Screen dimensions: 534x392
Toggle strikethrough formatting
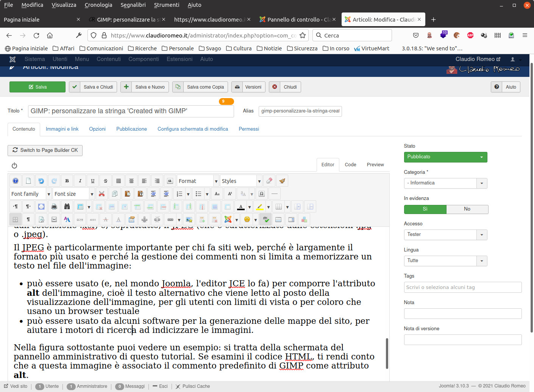pyautogui.click(x=106, y=181)
